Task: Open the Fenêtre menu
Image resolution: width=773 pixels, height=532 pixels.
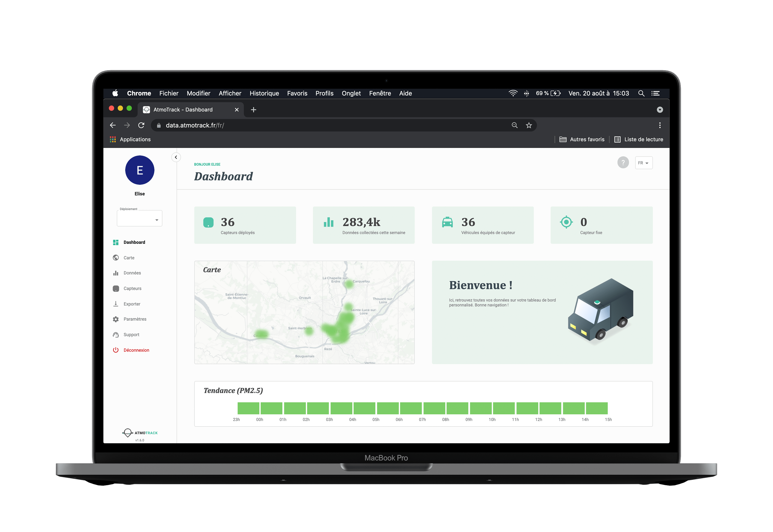Action: 380,93
